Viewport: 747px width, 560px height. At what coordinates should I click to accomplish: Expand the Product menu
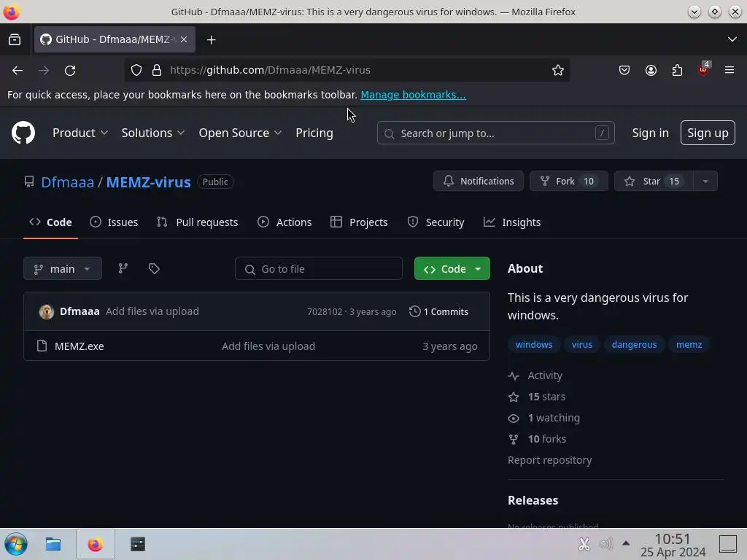tap(80, 133)
